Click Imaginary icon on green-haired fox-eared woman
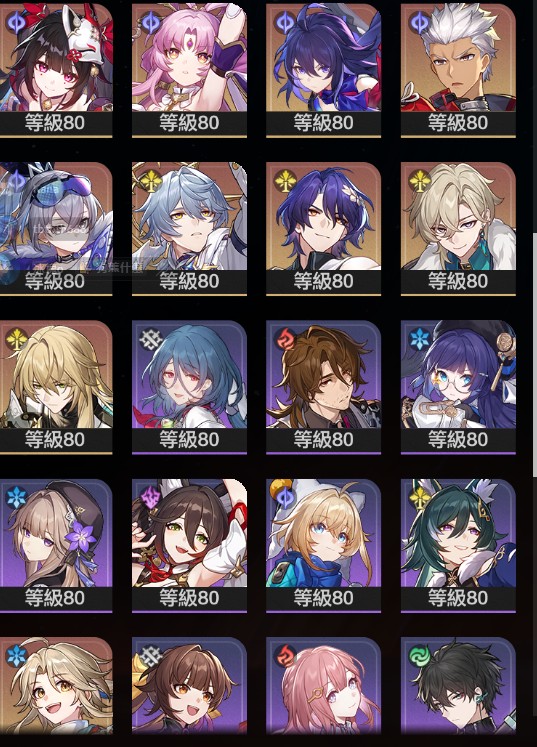 420,498
